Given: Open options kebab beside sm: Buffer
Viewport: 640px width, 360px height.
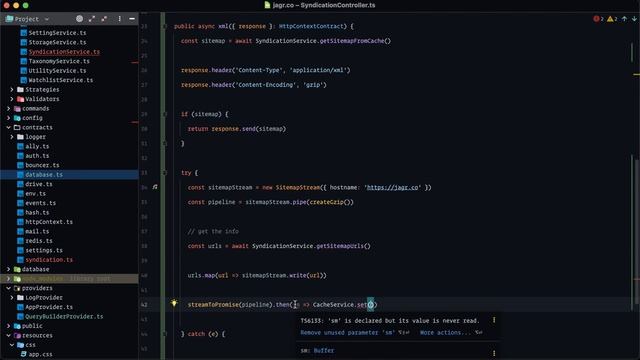Looking at the screenshot, I should 494,353.
